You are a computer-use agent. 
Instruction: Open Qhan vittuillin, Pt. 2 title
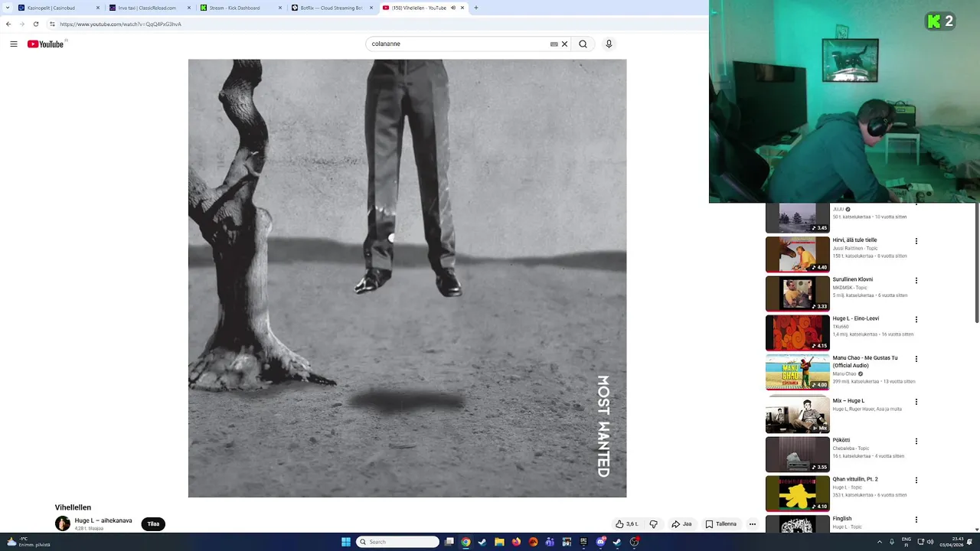[x=855, y=479]
